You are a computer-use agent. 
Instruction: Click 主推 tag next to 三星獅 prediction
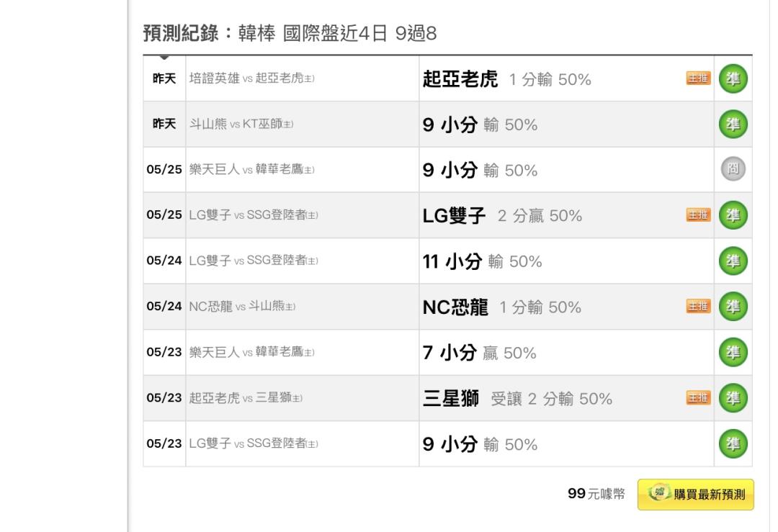click(x=698, y=397)
